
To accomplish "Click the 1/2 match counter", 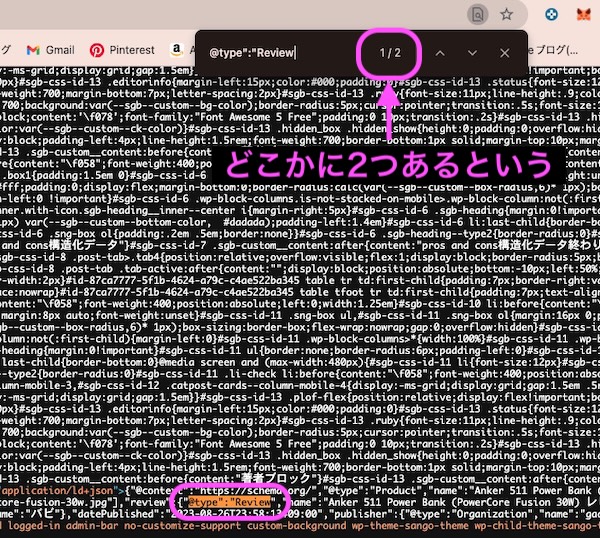I will [x=390, y=53].
